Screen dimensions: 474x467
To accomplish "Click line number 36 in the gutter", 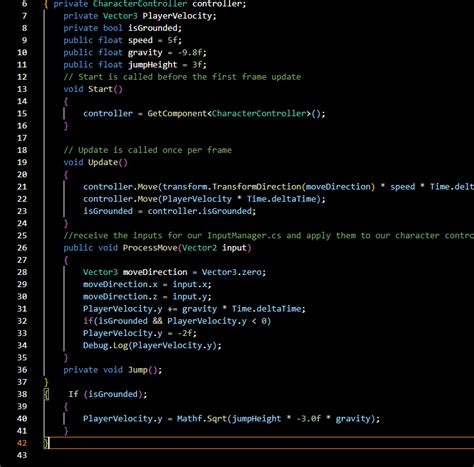I will 22,370.
